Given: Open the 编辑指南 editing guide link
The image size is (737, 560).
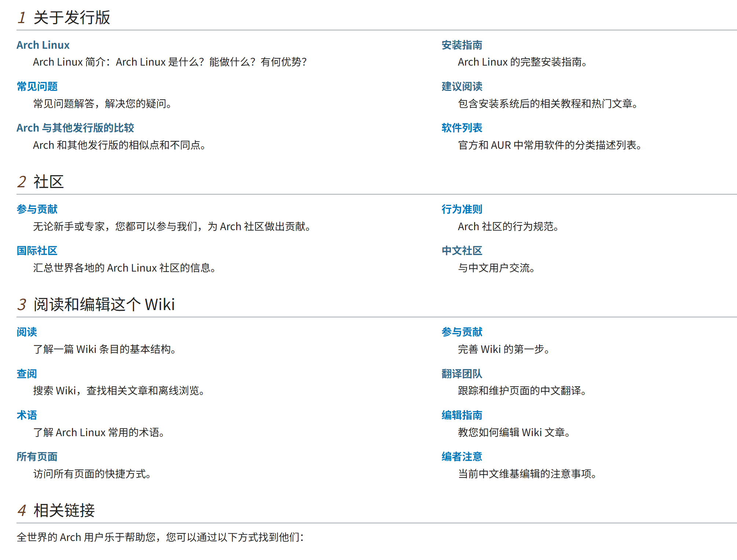Looking at the screenshot, I should [462, 415].
